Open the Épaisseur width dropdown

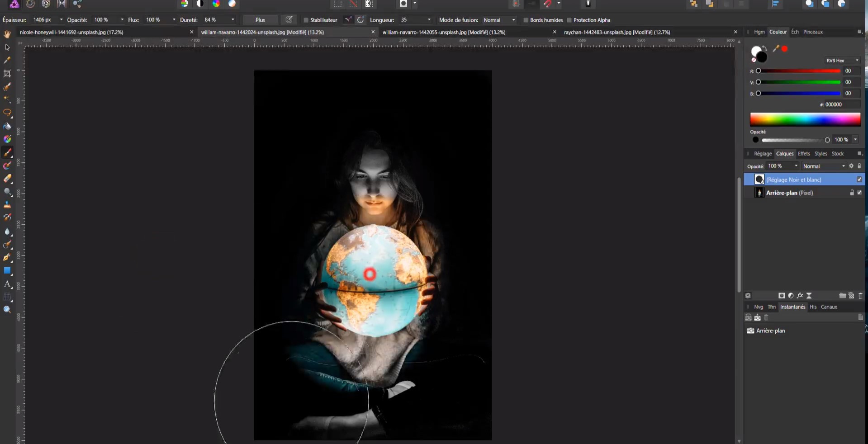[61, 20]
